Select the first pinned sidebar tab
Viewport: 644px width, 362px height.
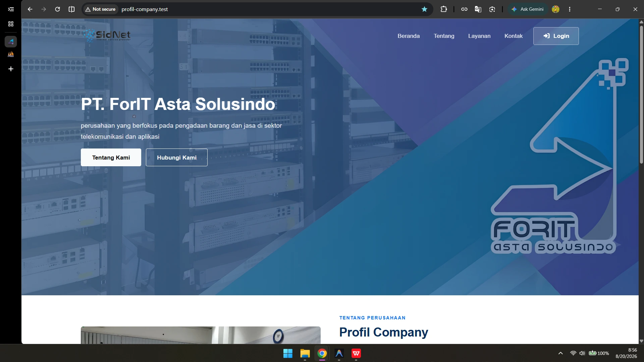[x=11, y=42]
